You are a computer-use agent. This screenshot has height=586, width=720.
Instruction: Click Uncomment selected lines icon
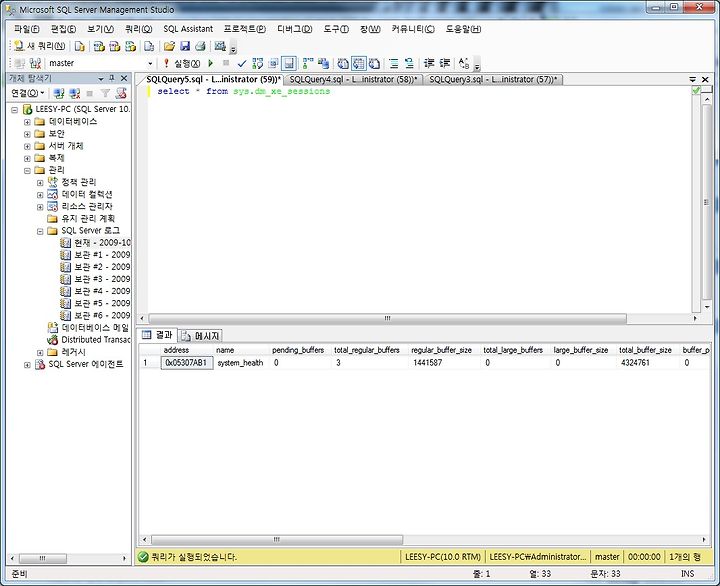click(x=409, y=63)
